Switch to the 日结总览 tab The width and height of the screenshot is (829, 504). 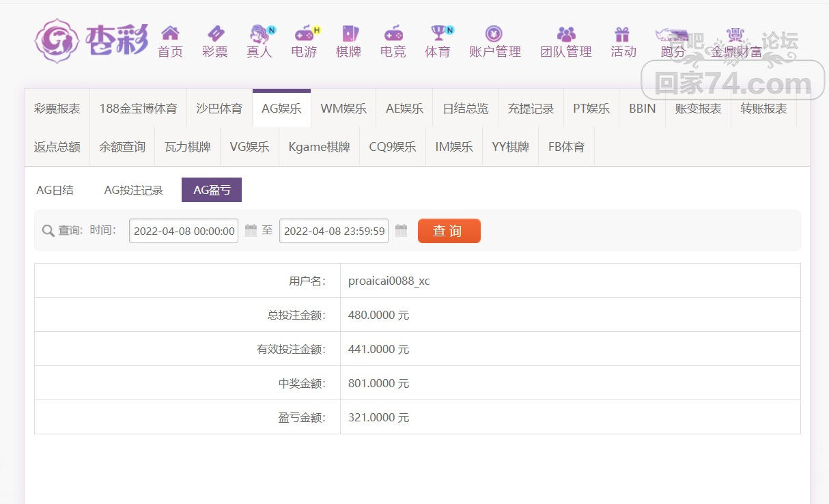[x=465, y=109]
